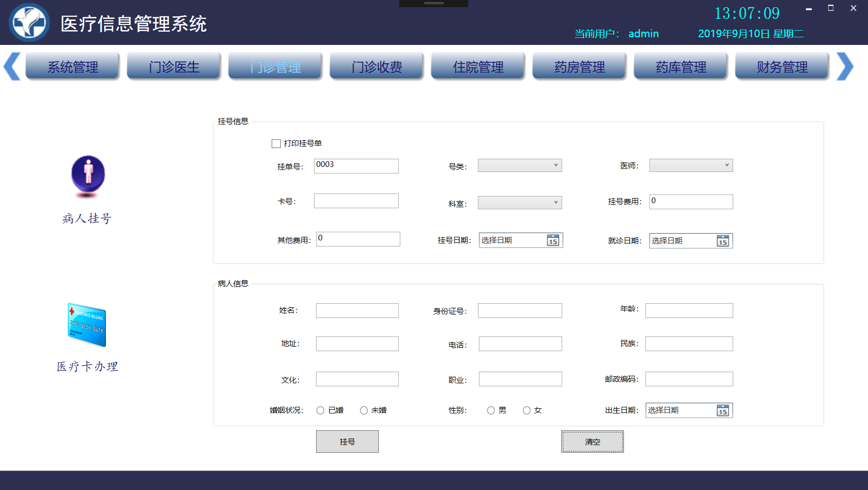
Task: Focus the 身份证号 input field
Action: point(520,310)
